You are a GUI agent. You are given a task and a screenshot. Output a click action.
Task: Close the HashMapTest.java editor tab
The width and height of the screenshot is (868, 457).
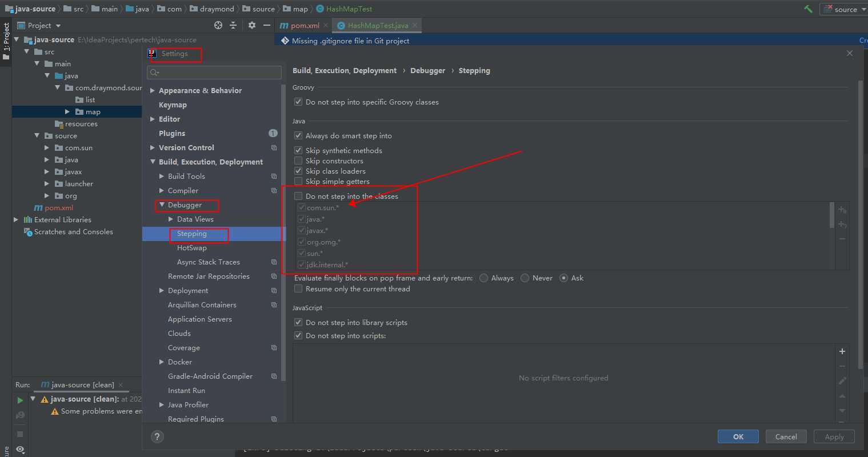(x=415, y=25)
